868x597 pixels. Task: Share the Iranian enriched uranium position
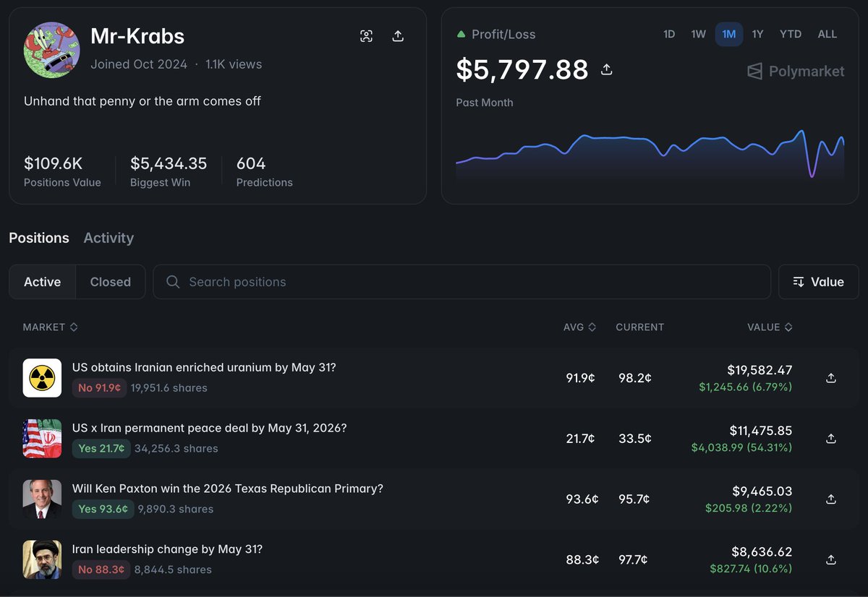coord(831,378)
